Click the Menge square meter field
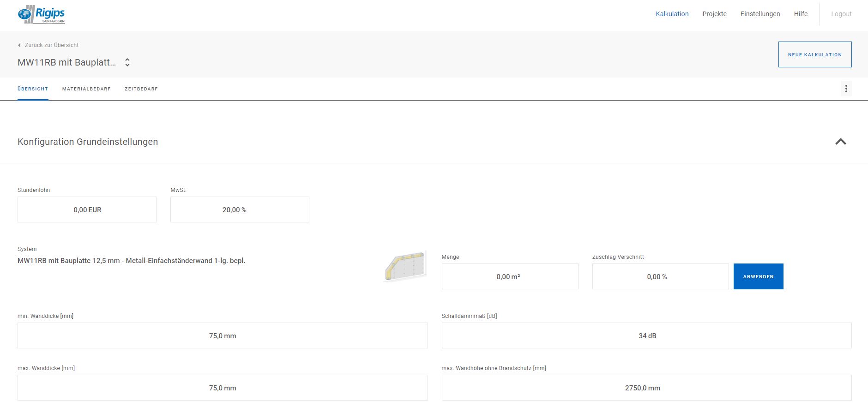868x419 pixels. click(x=510, y=276)
